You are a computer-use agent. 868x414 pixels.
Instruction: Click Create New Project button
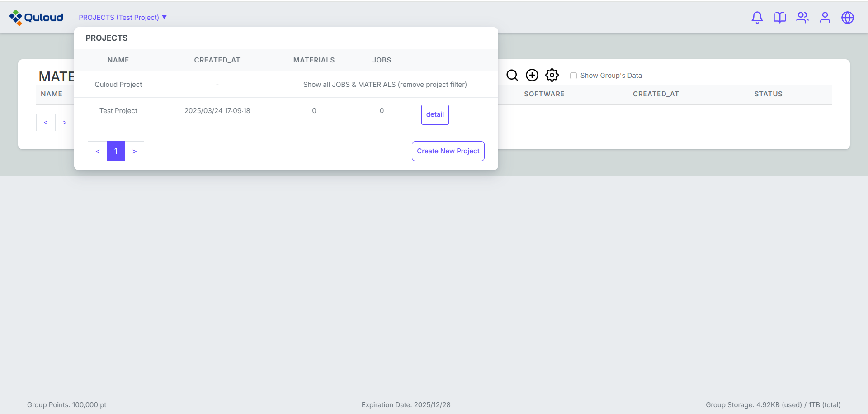tap(448, 151)
